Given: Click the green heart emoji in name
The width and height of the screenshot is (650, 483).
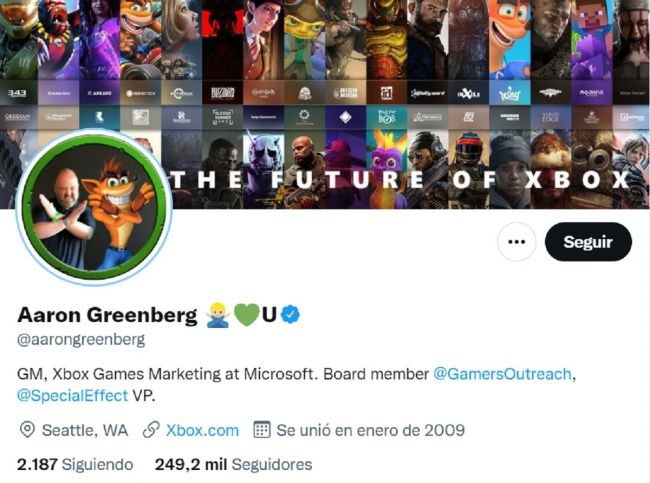Looking at the screenshot, I should click(x=246, y=315).
